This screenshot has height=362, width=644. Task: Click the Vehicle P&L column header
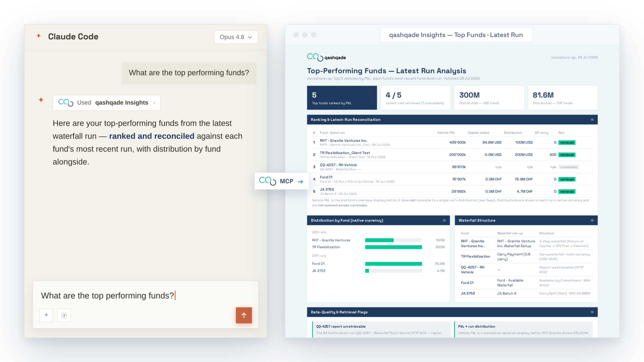pyautogui.click(x=446, y=133)
